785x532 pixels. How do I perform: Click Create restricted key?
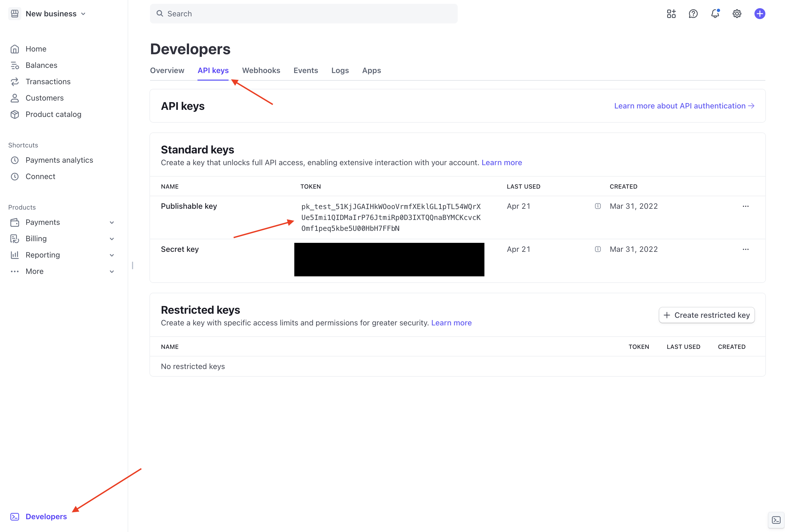coord(706,315)
